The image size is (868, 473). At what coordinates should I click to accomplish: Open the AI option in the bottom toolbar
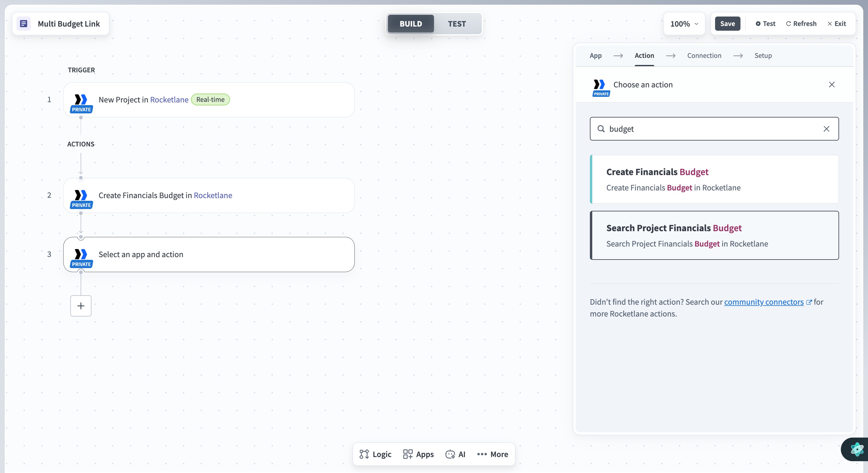pos(455,454)
